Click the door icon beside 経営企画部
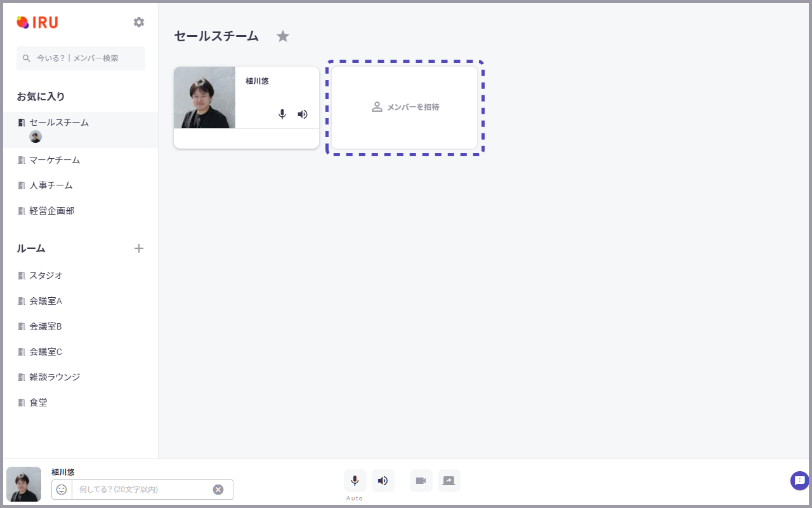Viewport: 812px width, 508px height. click(22, 211)
